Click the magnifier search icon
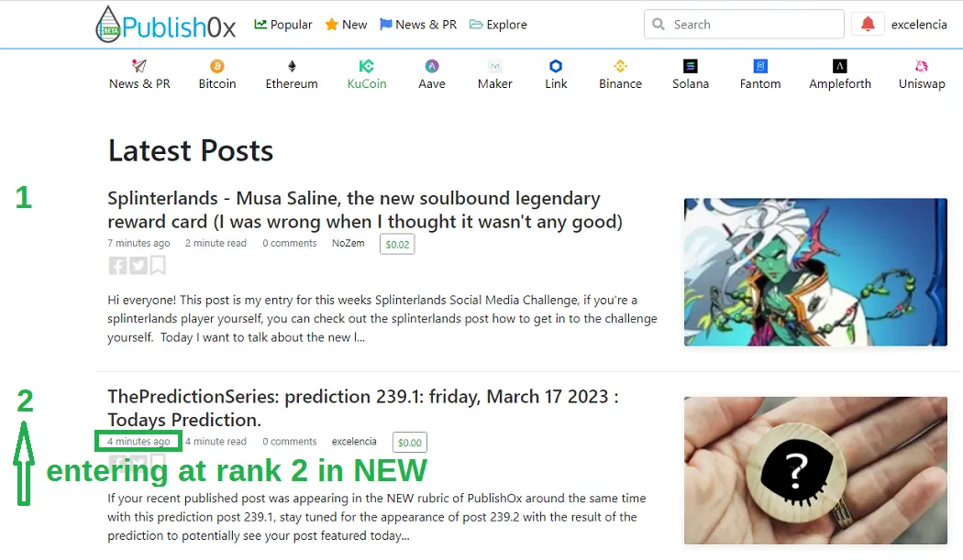963x560 pixels. tap(659, 24)
